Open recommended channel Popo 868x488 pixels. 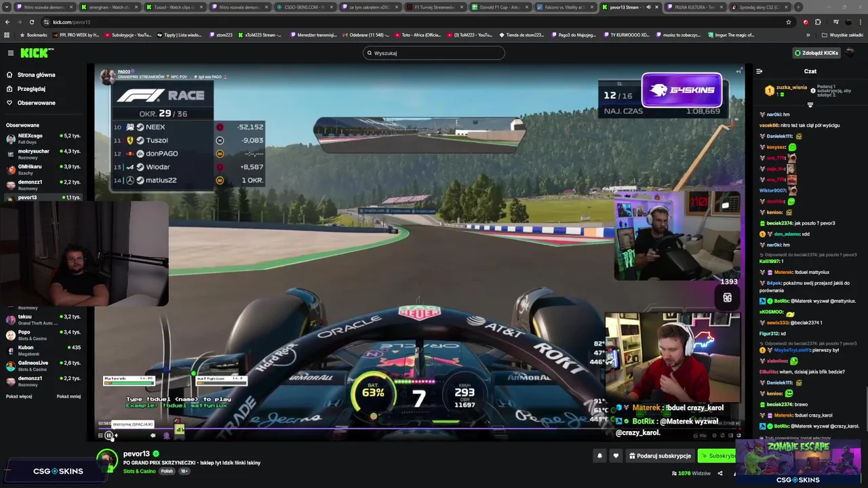[43, 335]
